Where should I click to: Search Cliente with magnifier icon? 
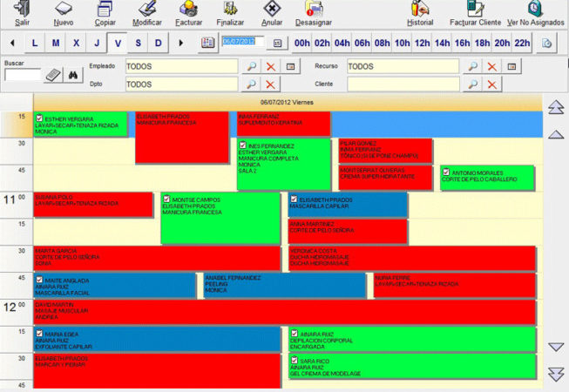point(472,84)
